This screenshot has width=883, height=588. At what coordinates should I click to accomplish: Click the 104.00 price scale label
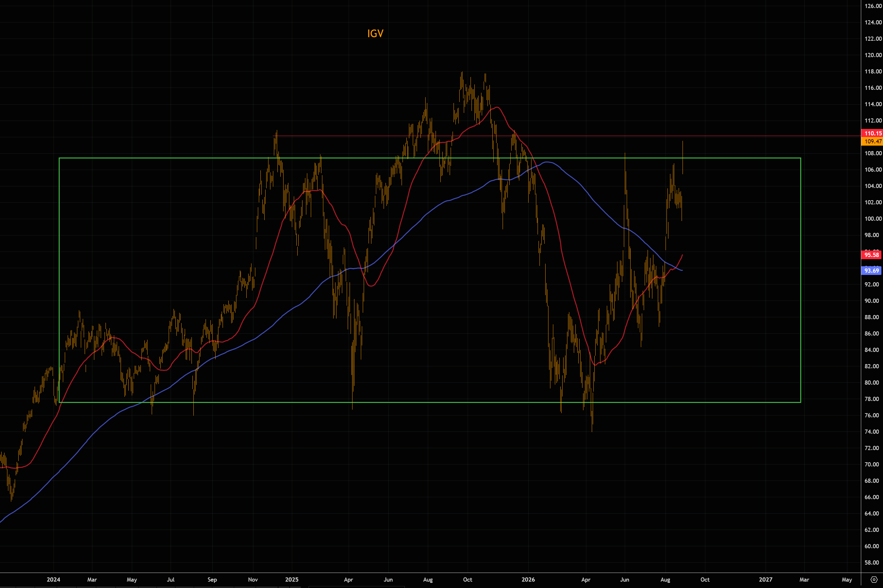[873, 186]
